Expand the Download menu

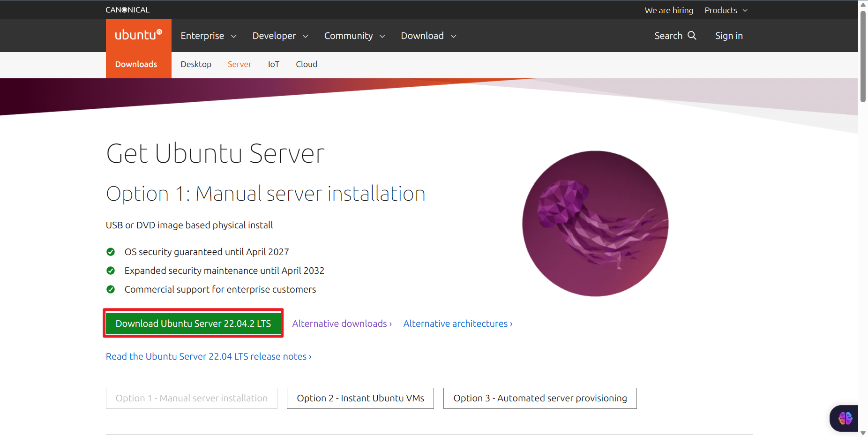pos(429,36)
